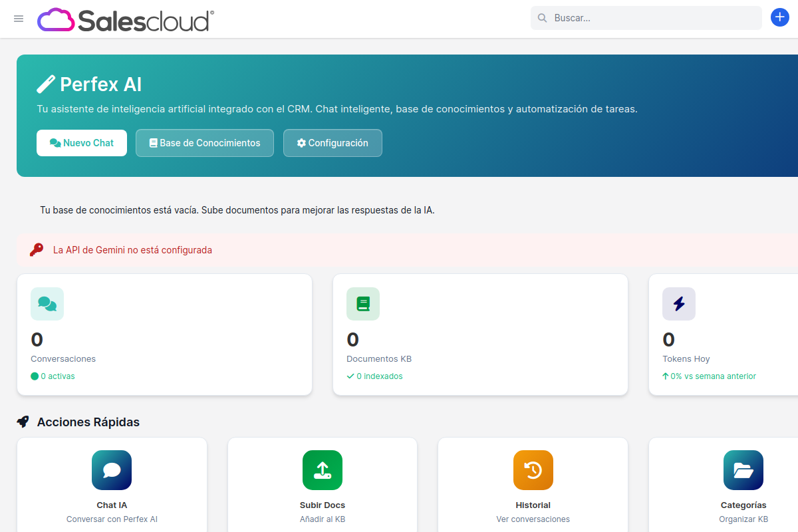
Task: Click the Chat IA speech bubble icon
Action: (112, 470)
